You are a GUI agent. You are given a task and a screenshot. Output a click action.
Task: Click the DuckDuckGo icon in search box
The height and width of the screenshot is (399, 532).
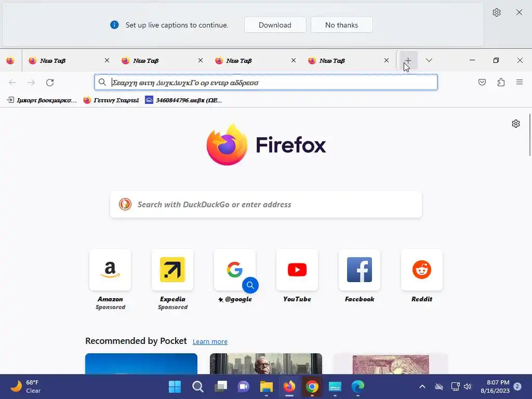tap(125, 204)
